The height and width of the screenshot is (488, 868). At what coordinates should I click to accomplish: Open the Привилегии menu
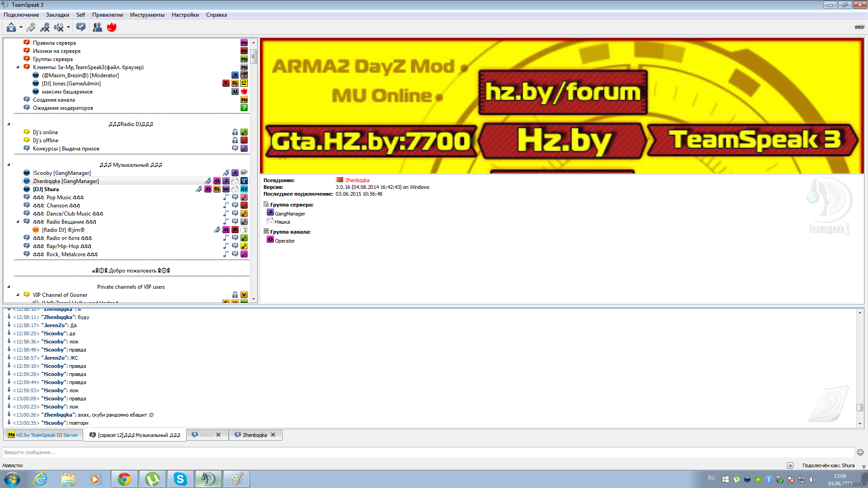(x=108, y=15)
